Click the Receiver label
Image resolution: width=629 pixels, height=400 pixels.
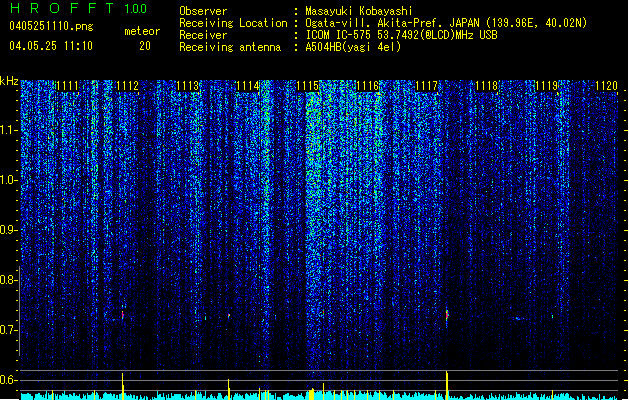(203, 35)
